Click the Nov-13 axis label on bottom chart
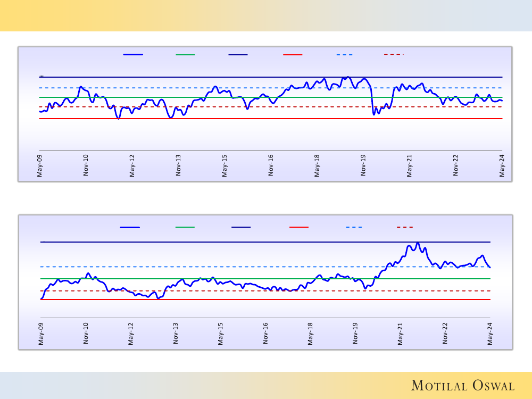Screen dimensions: 532x399 tap(176, 334)
